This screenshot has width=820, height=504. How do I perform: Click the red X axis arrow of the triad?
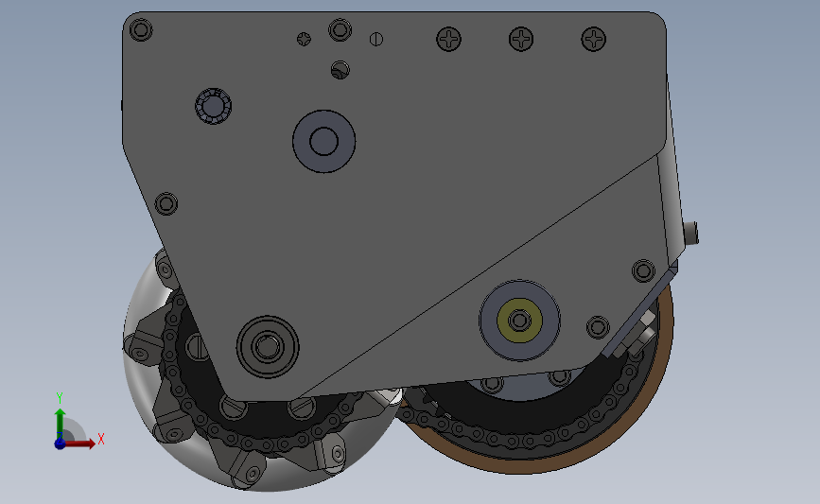(80, 443)
